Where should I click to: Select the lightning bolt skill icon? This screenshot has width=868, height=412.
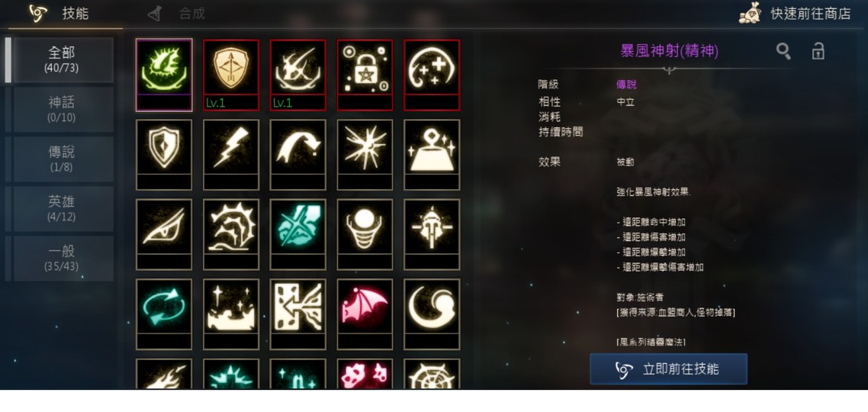pos(231,154)
